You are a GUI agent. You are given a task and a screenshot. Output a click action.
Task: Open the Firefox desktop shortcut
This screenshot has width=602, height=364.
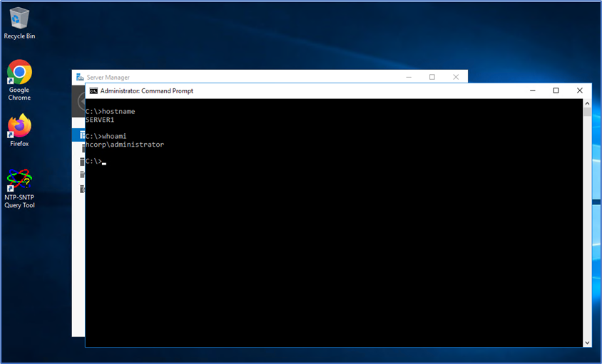click(19, 128)
